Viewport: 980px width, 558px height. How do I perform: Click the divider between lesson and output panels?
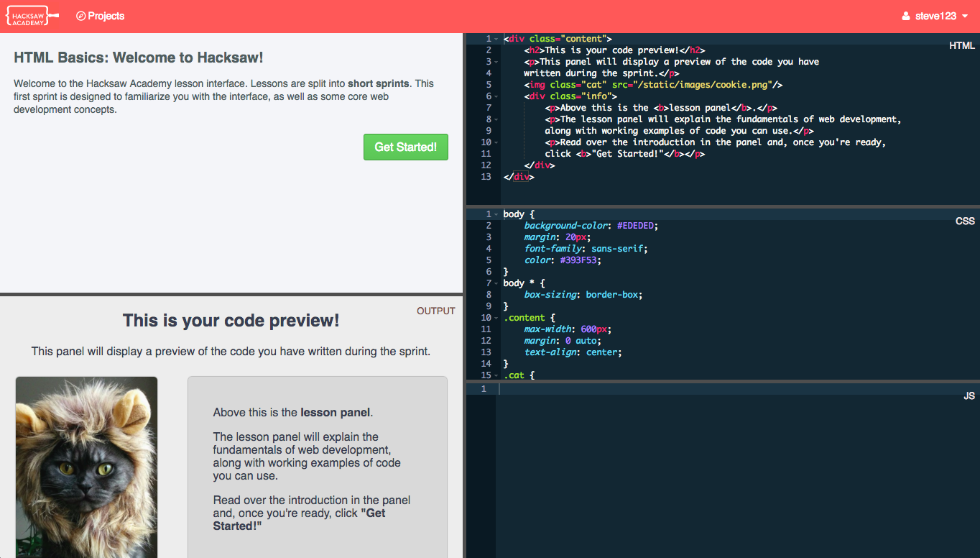pos(231,293)
